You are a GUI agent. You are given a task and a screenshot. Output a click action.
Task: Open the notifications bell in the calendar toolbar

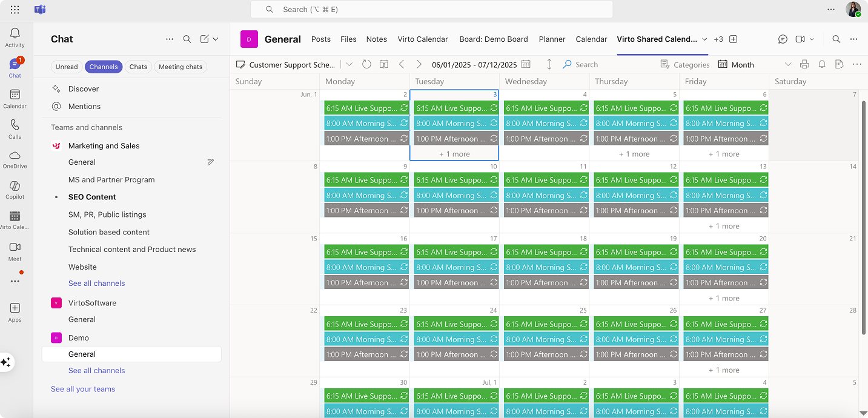[x=822, y=64]
